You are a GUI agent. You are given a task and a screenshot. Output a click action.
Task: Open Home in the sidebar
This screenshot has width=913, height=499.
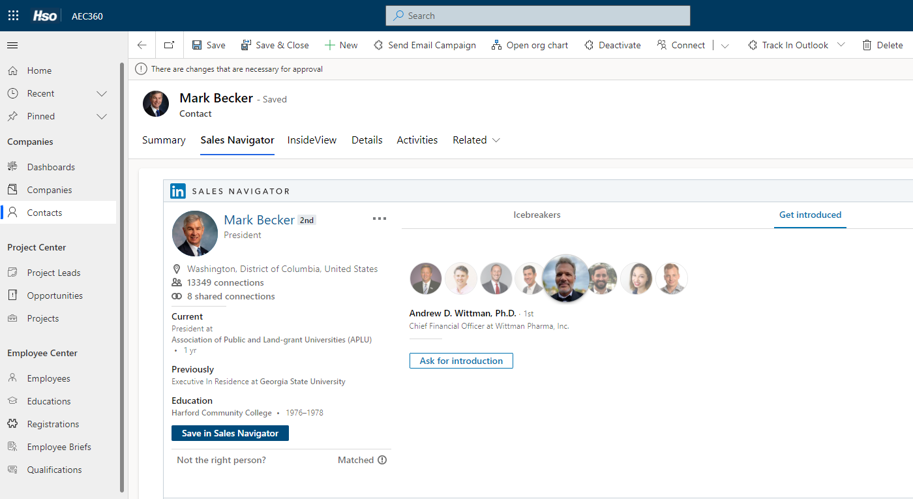tap(39, 70)
